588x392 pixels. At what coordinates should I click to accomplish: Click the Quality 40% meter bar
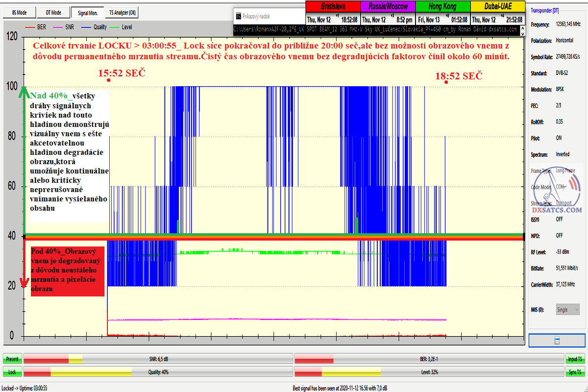coord(158,372)
